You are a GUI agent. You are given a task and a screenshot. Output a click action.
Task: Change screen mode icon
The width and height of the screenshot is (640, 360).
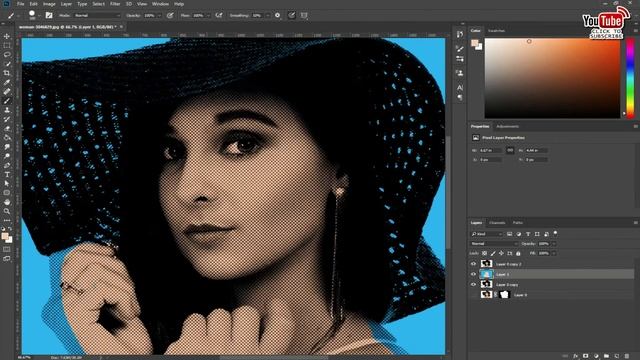coord(7,259)
